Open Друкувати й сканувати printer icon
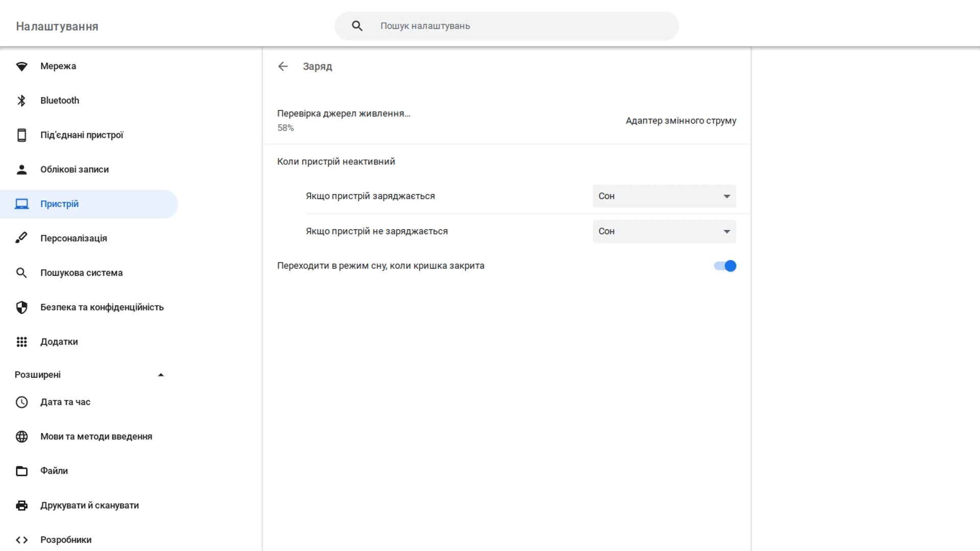This screenshot has width=980, height=551. point(21,505)
